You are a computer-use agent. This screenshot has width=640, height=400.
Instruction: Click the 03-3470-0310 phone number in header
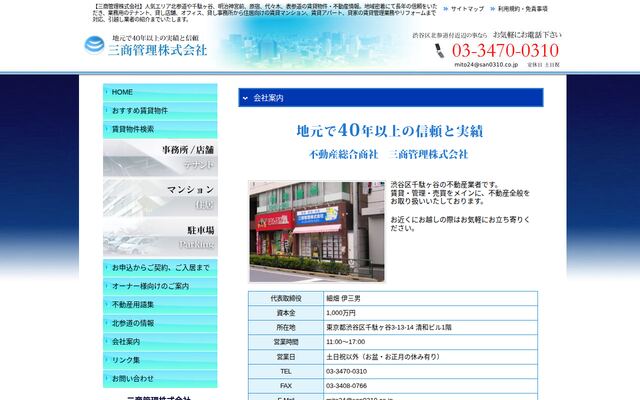505,51
